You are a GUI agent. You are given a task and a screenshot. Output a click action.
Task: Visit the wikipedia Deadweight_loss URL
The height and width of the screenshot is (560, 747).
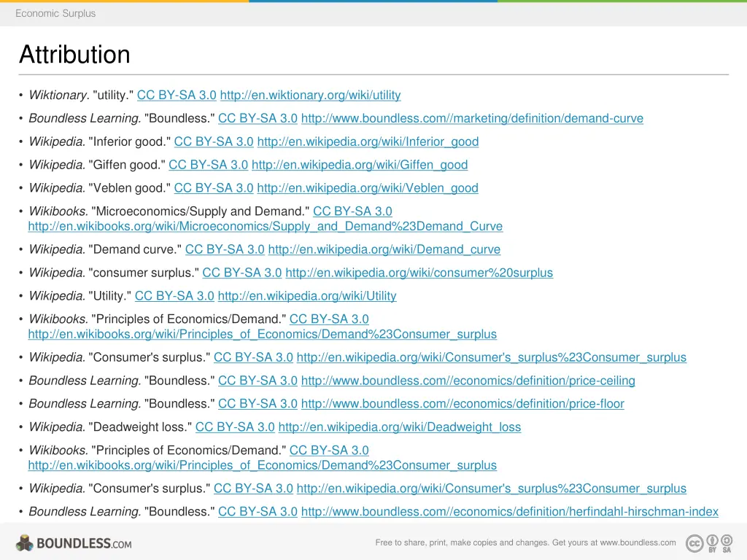400,427
